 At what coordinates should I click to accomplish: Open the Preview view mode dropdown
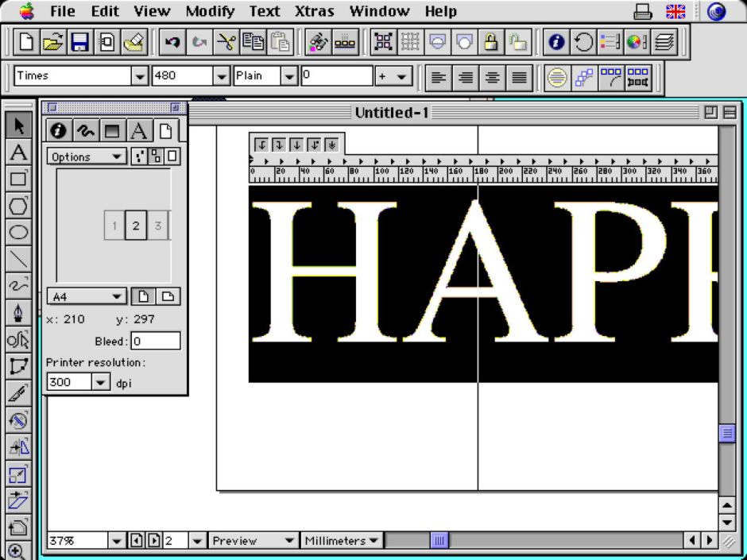tap(253, 540)
